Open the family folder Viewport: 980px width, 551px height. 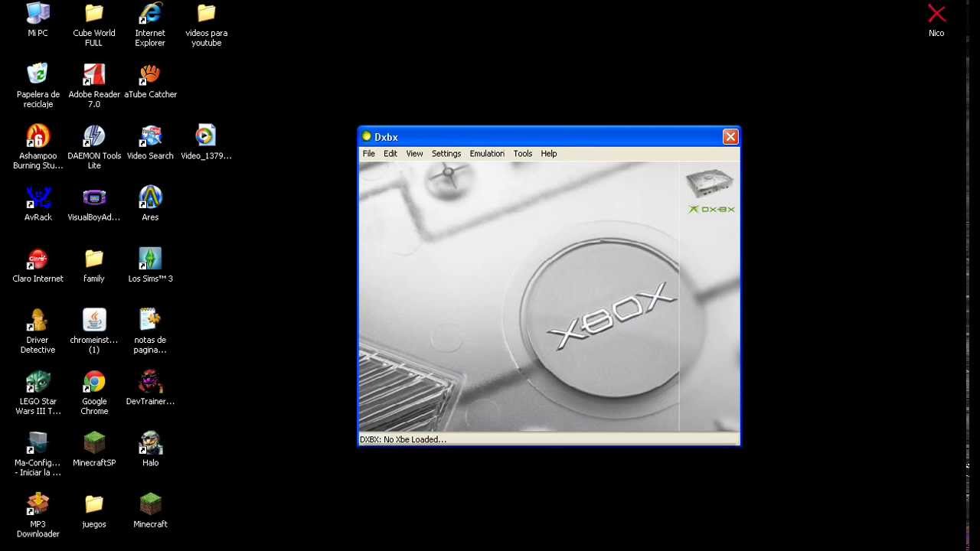[94, 266]
